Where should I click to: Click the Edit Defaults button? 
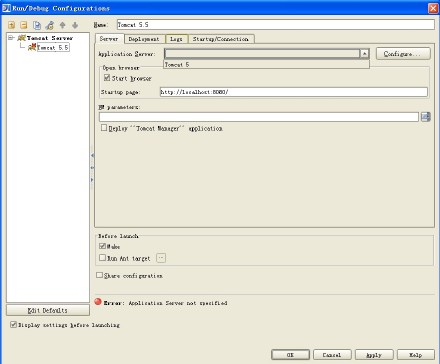(48, 310)
